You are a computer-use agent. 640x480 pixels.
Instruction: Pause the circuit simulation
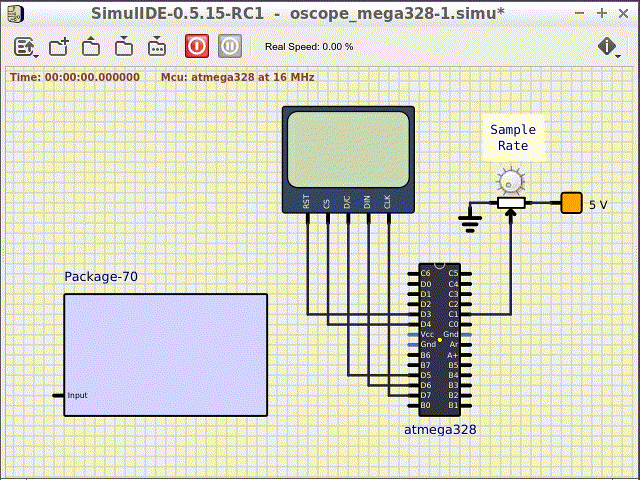click(230, 46)
